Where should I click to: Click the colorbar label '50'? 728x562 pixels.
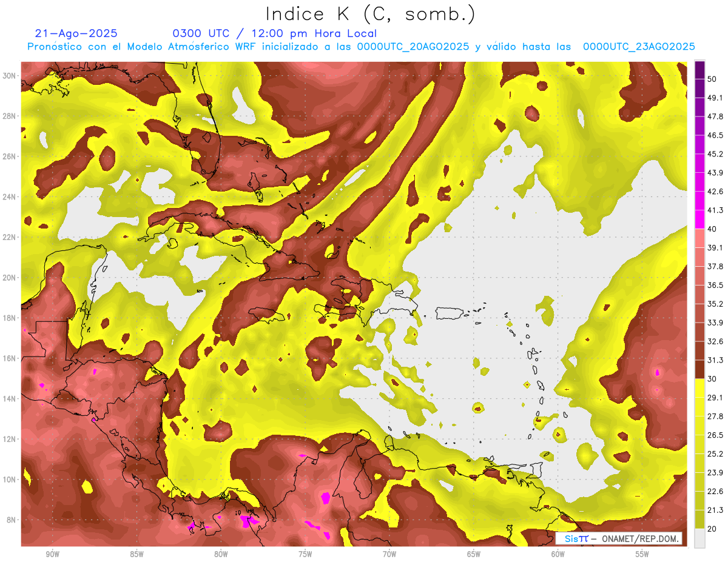(x=712, y=79)
